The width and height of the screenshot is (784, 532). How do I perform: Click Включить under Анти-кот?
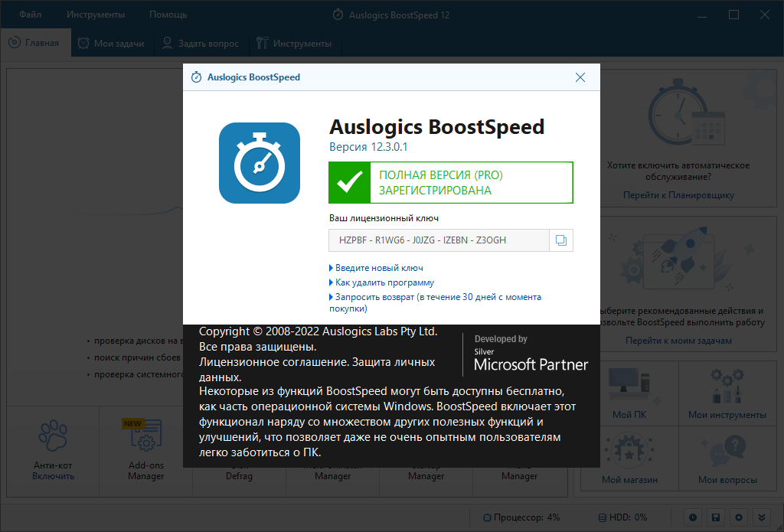pyautogui.click(x=53, y=476)
